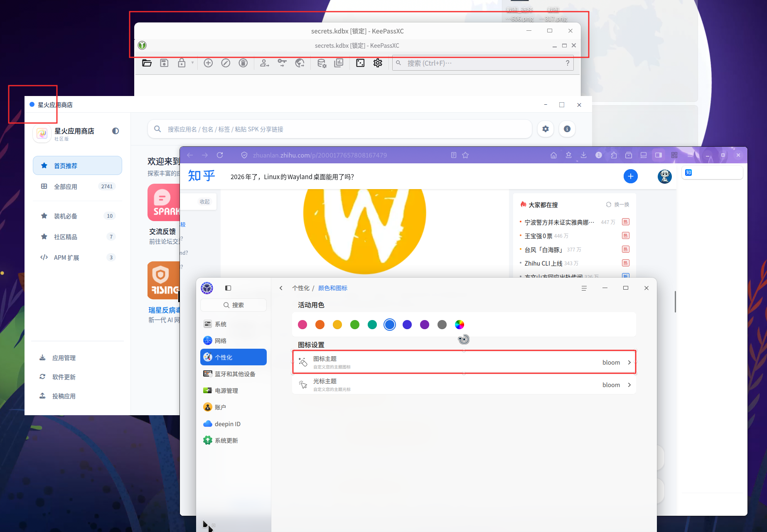The image size is (767, 532).
Task: Select 全部应用 in Spark Store sidebar
Action: pos(77,187)
